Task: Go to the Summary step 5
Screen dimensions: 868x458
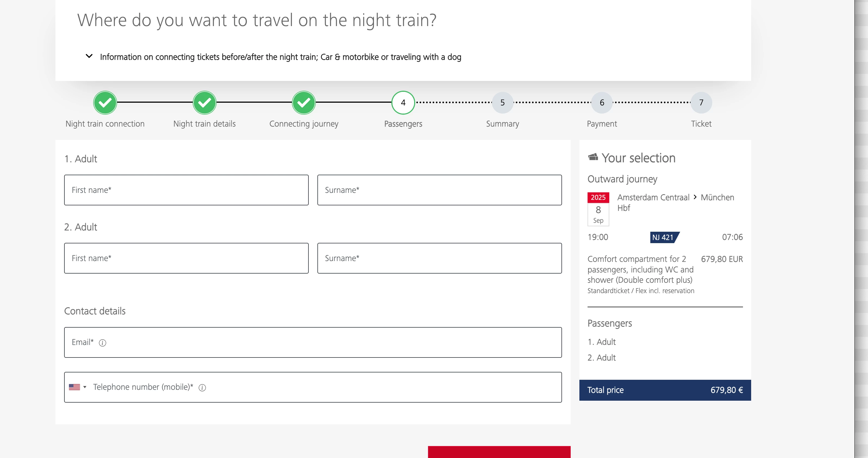Action: coord(502,102)
